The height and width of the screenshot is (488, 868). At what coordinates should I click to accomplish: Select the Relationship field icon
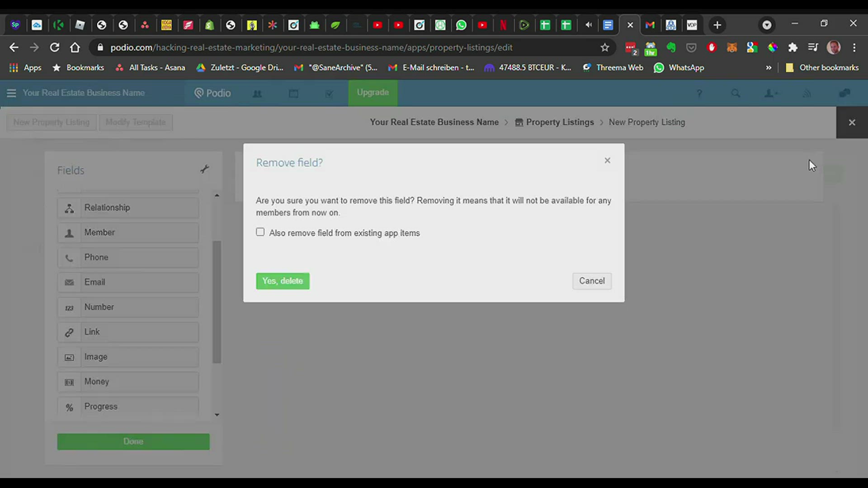(69, 208)
